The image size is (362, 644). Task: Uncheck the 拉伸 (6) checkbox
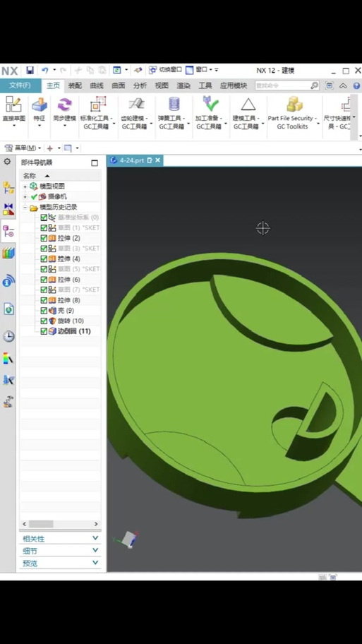click(x=44, y=280)
